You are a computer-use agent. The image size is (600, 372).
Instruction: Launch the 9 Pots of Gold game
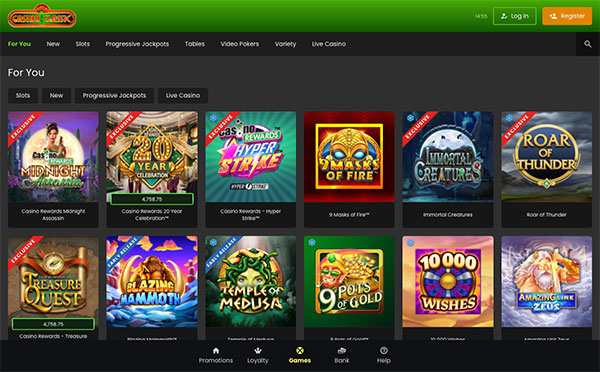pos(349,281)
